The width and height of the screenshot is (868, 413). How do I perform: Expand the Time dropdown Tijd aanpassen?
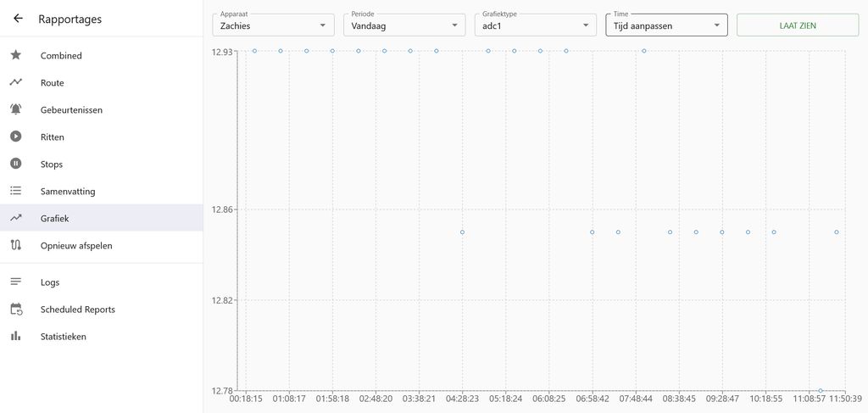[666, 25]
